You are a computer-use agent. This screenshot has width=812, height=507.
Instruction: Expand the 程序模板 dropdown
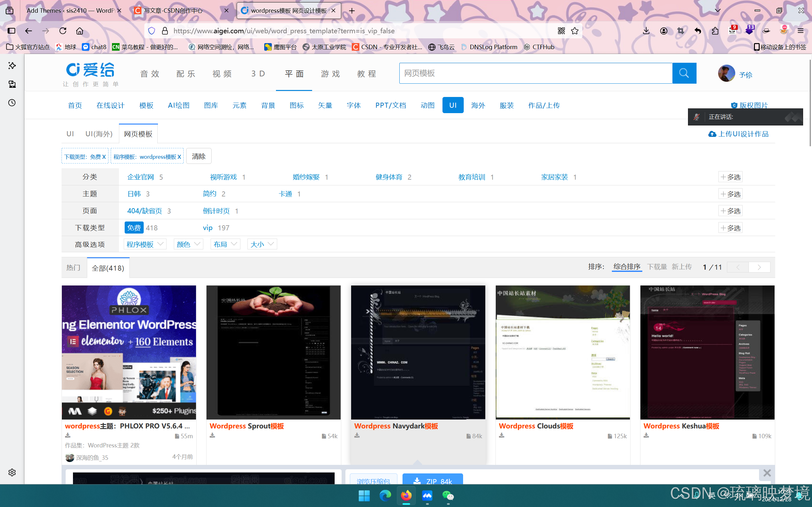[x=145, y=244]
